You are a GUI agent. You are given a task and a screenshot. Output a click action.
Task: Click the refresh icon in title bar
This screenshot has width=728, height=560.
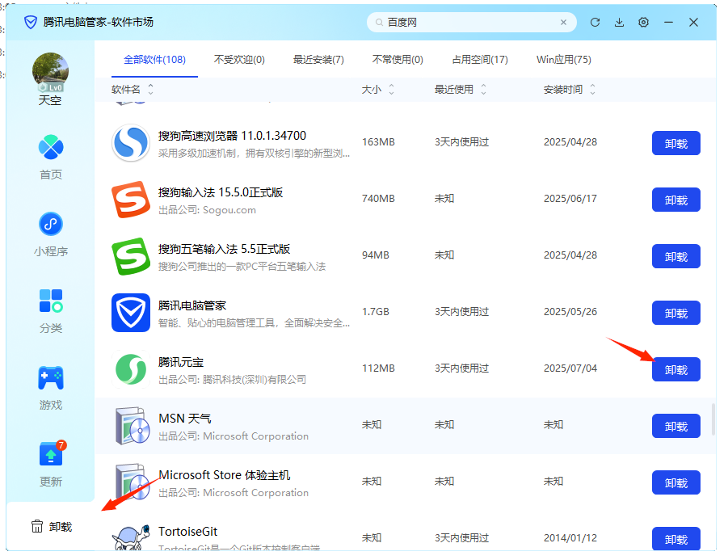pyautogui.click(x=595, y=23)
